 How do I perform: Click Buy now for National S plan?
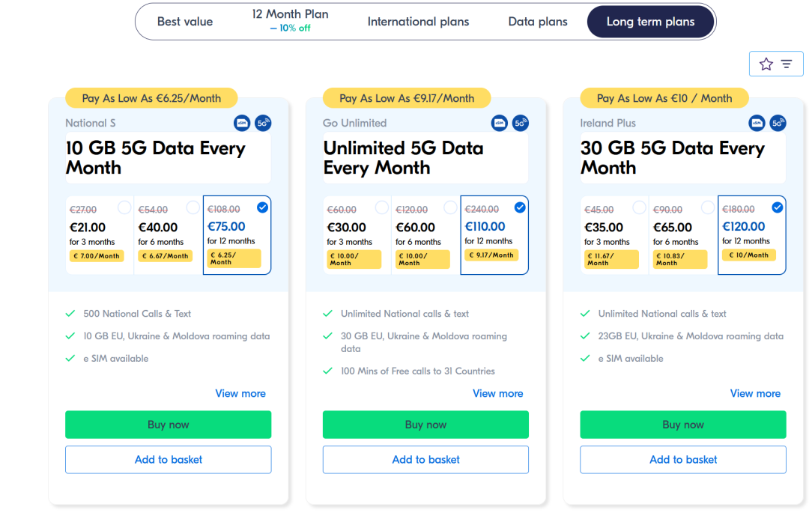coord(169,425)
